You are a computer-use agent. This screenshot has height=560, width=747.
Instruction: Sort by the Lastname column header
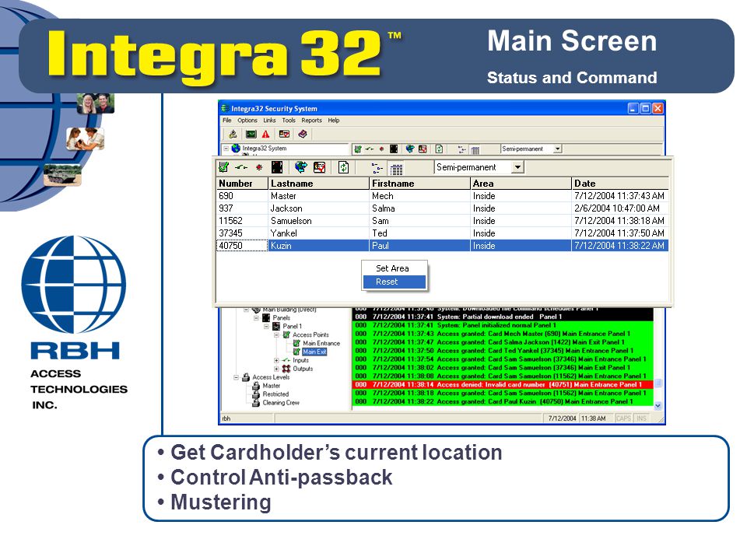point(319,184)
